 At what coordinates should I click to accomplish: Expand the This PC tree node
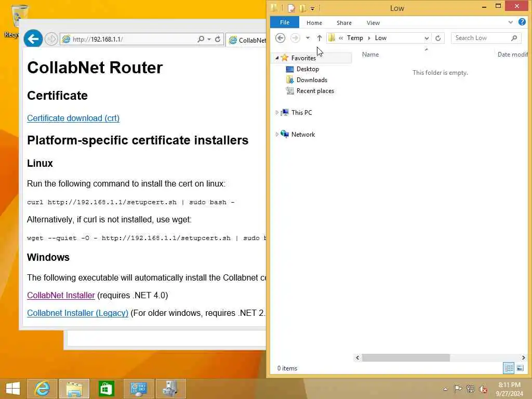(x=277, y=112)
